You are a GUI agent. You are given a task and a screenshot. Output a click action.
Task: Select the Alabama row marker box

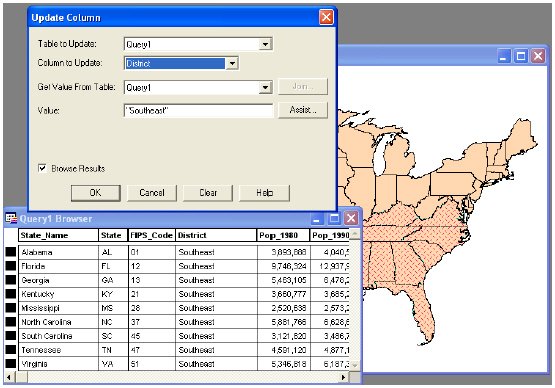click(x=11, y=252)
